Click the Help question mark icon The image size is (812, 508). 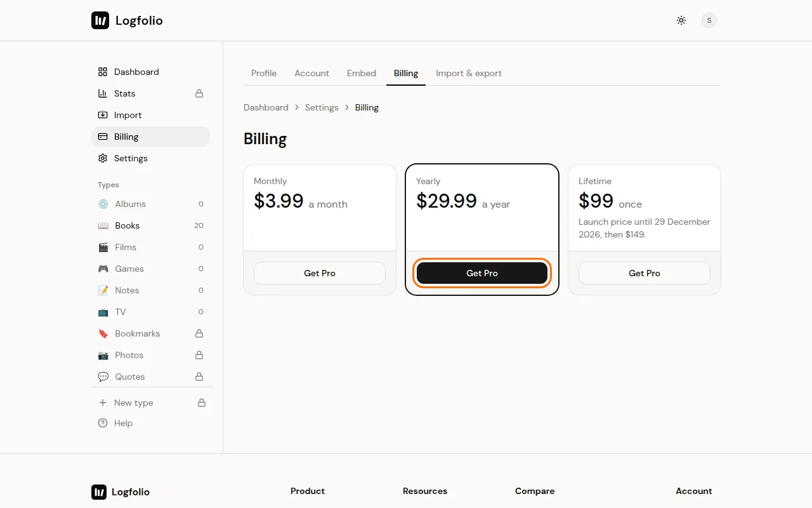103,423
